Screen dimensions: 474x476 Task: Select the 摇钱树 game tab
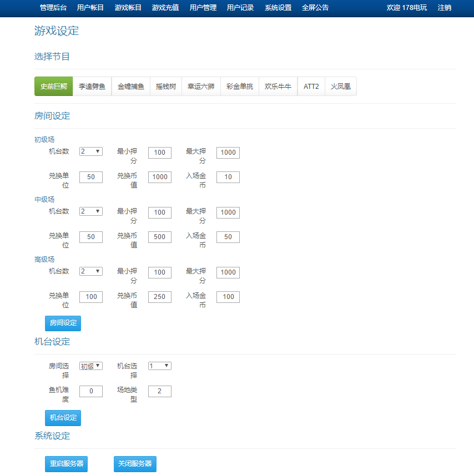pos(165,86)
